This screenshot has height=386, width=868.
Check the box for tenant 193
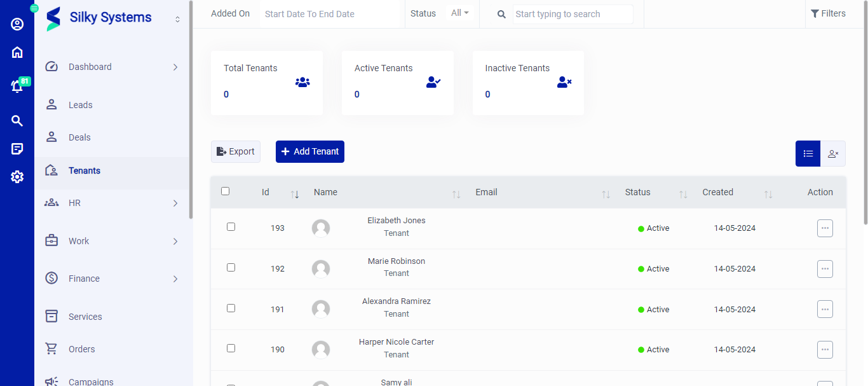point(231,227)
